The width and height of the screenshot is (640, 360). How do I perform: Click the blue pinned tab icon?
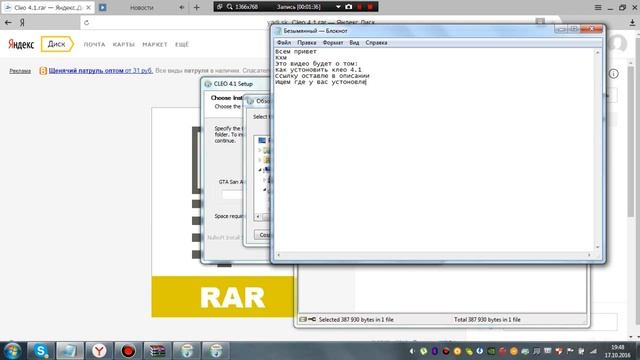pos(103,7)
